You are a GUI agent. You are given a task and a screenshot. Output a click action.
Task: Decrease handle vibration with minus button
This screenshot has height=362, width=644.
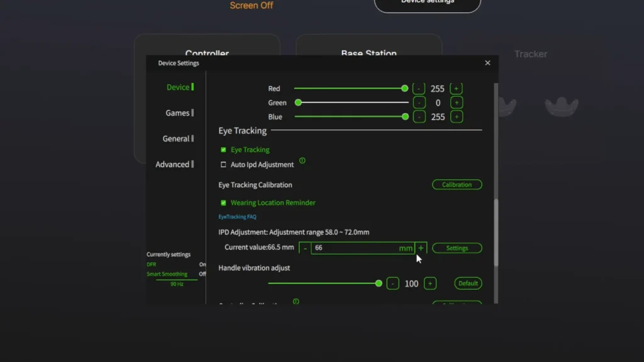[392, 283]
